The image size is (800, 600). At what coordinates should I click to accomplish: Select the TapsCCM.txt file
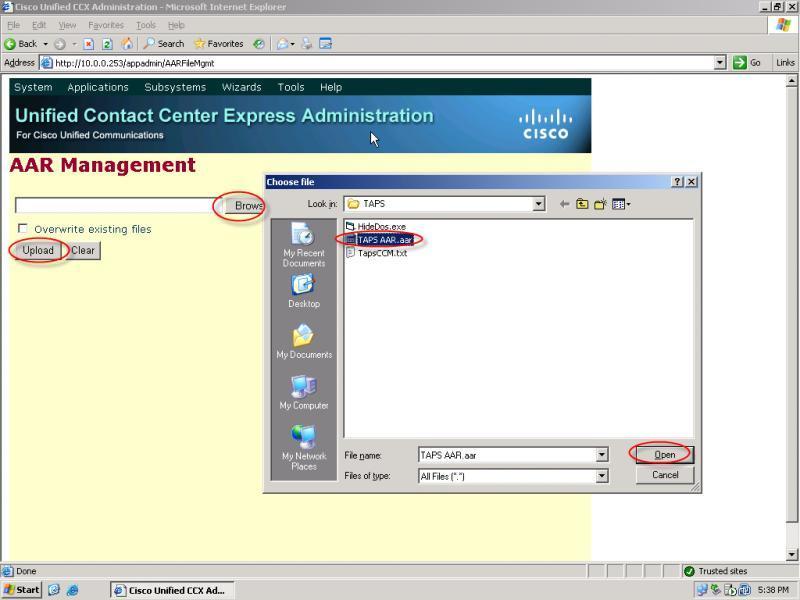pos(377,253)
